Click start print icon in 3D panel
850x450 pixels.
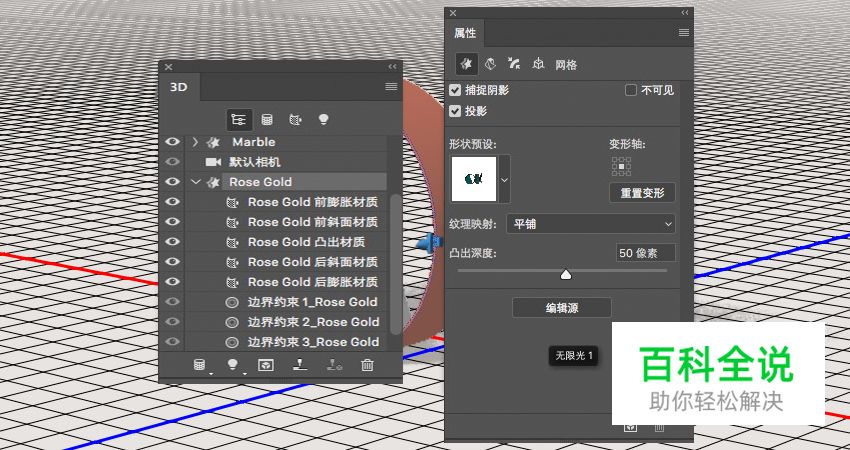pyautogui.click(x=300, y=365)
